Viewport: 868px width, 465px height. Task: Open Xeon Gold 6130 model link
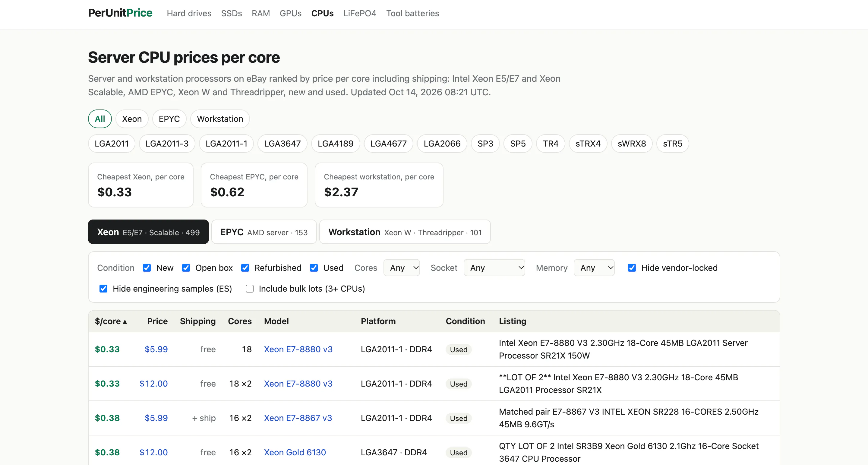(295, 452)
